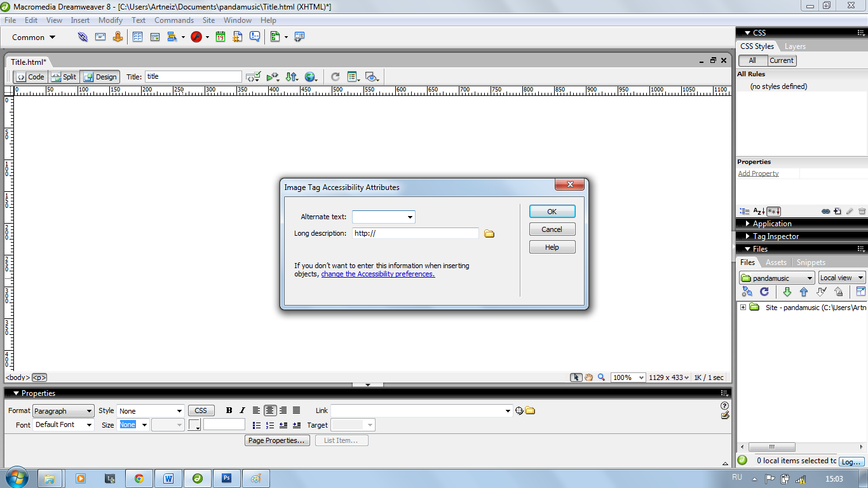Open the Visual Aids eye icon menu
The image size is (868, 488).
(372, 77)
